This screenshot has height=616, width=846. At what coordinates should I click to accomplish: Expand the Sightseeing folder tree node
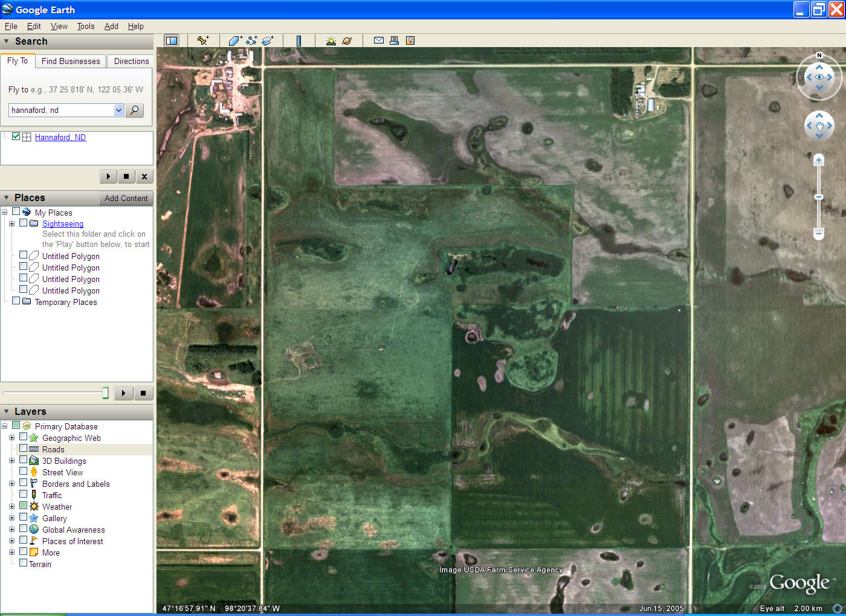click(11, 223)
